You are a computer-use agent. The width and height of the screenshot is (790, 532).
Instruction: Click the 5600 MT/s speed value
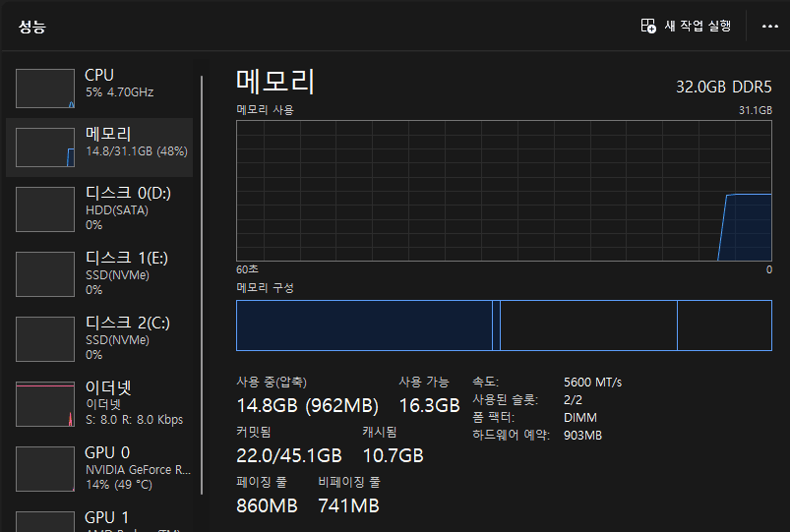coord(592,383)
